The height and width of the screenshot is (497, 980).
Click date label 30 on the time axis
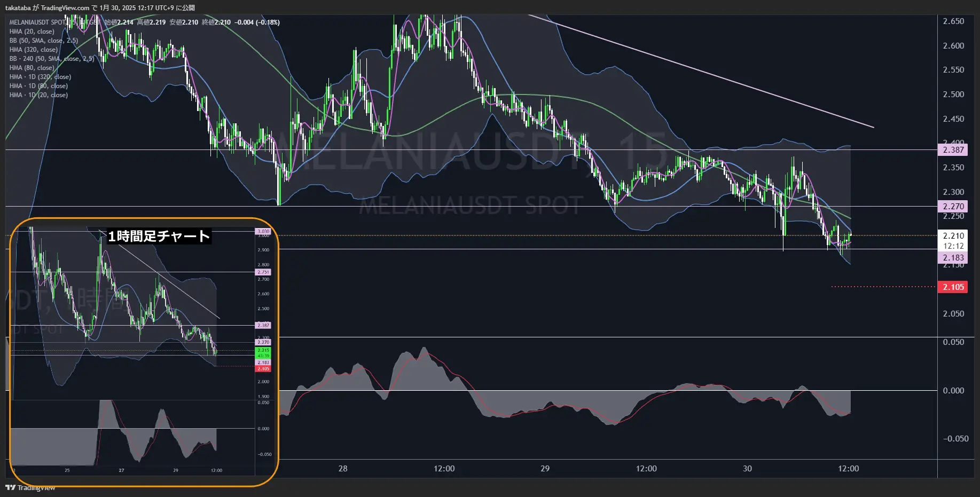(747, 469)
